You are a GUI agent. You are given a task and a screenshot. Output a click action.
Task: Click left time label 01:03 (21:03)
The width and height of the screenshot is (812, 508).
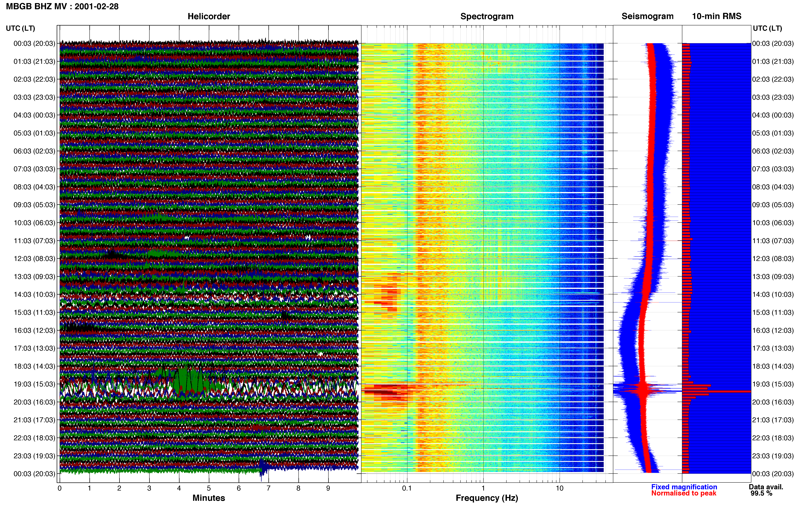[x=34, y=62]
